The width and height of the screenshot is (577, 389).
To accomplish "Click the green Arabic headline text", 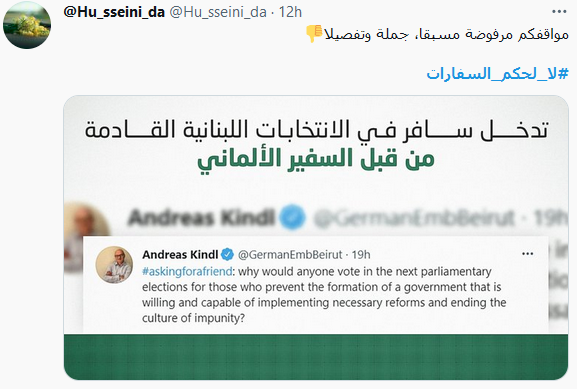I will (x=316, y=159).
